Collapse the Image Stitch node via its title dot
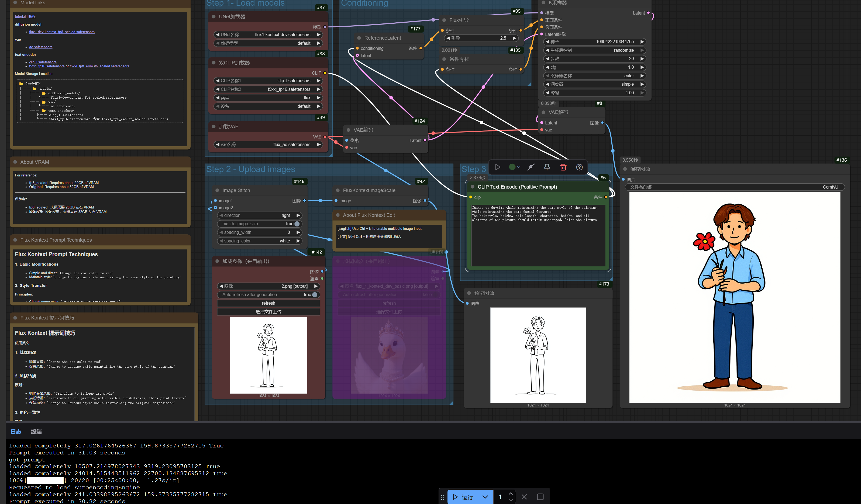This screenshot has height=504, width=861. pyautogui.click(x=217, y=190)
